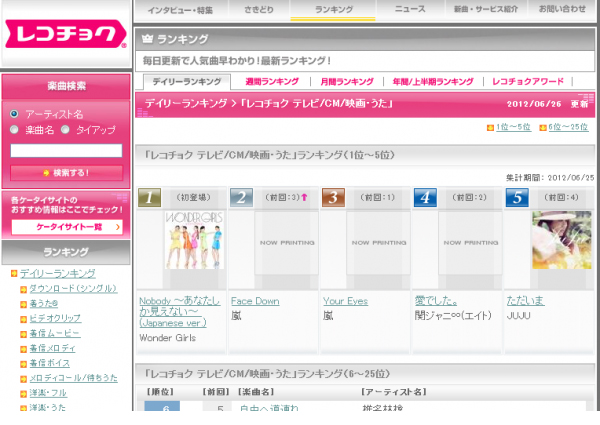This screenshot has width=600, height=425.
Task: Click the レコチョク logo
Action: click(65, 34)
